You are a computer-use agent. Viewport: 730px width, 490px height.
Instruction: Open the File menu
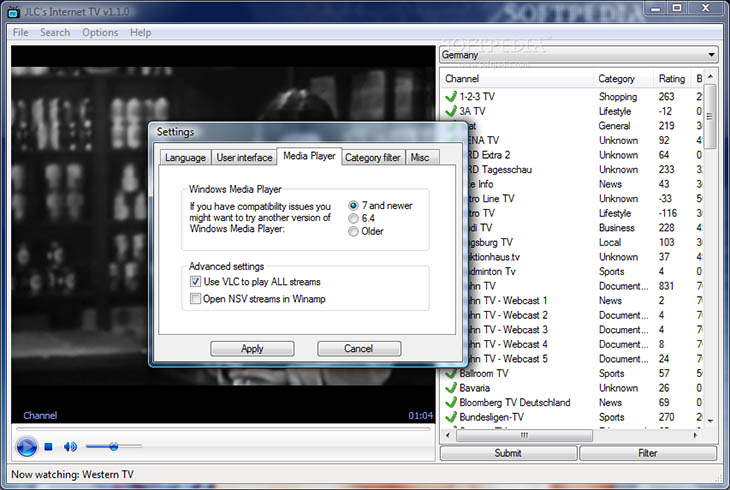[20, 33]
